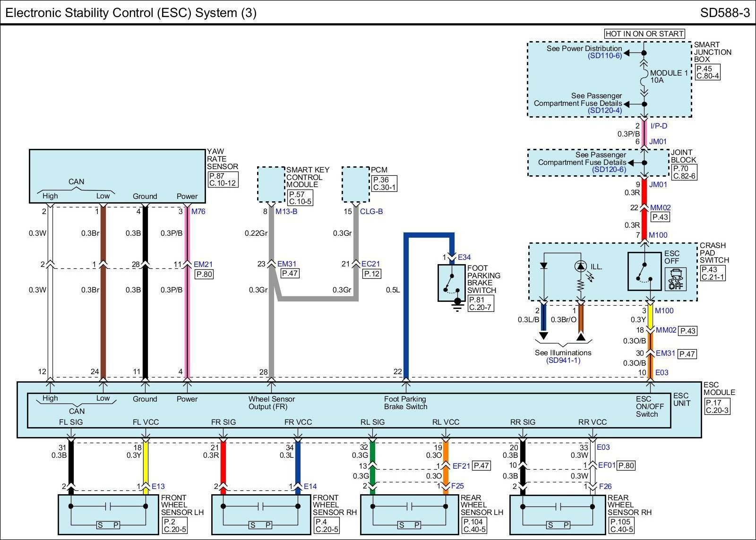Click the M76 connector label
Screen dimensions: 756x540
click(198, 212)
